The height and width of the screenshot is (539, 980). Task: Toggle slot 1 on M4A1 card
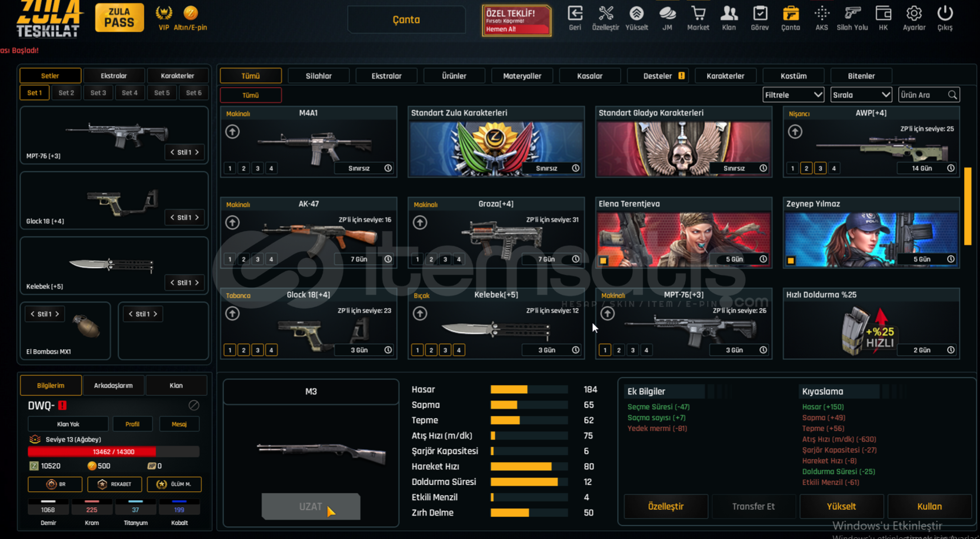coord(230,169)
